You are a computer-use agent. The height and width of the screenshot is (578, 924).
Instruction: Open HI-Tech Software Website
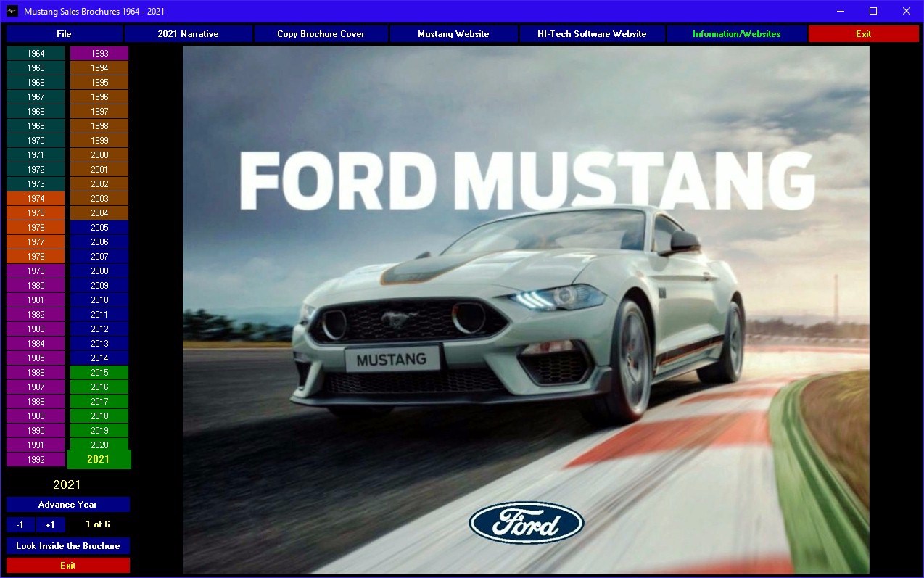tap(592, 34)
